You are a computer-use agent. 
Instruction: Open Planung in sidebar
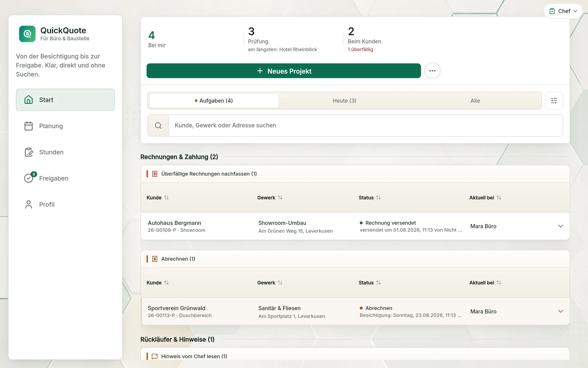pyautogui.click(x=65, y=126)
